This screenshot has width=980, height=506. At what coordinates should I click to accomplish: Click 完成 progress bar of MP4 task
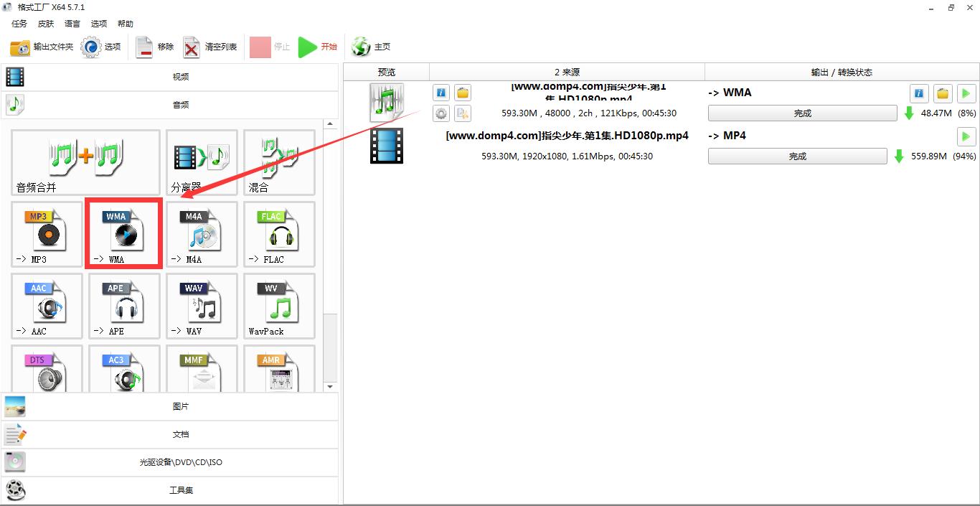click(797, 156)
